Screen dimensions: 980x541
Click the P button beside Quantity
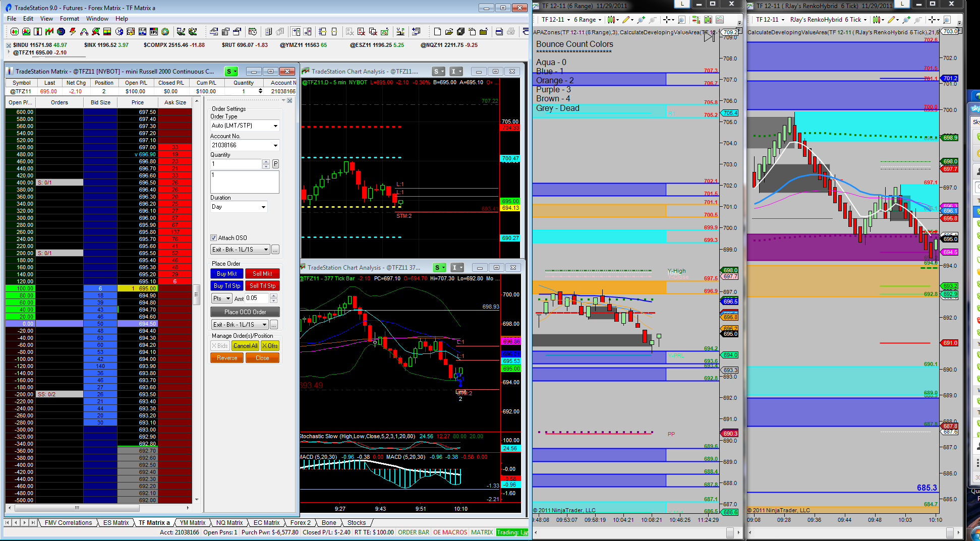click(275, 164)
